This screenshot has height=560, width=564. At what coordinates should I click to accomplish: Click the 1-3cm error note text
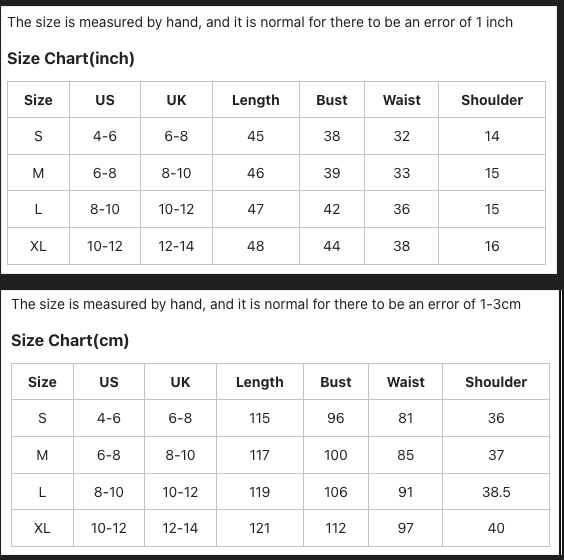[266, 304]
